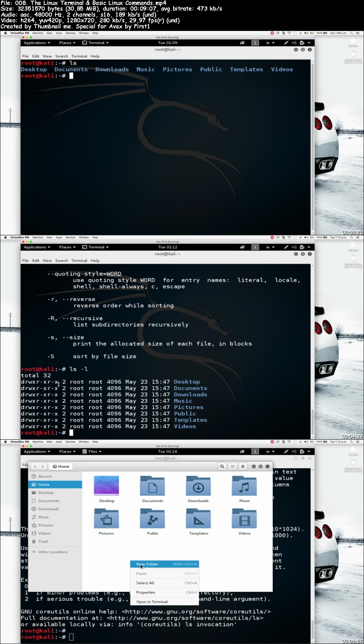Select the Templates folder icon in Files main pane
Image resolution: width=364 pixels, height=644 pixels.
tap(198, 518)
